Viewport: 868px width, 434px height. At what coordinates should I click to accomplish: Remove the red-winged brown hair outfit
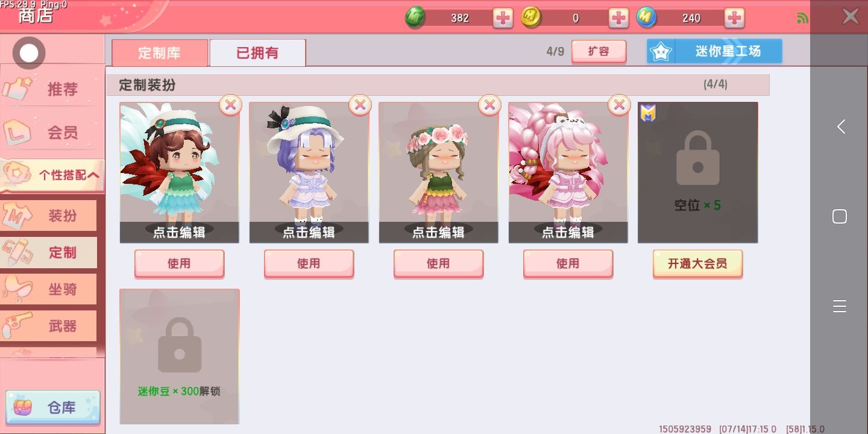click(230, 105)
